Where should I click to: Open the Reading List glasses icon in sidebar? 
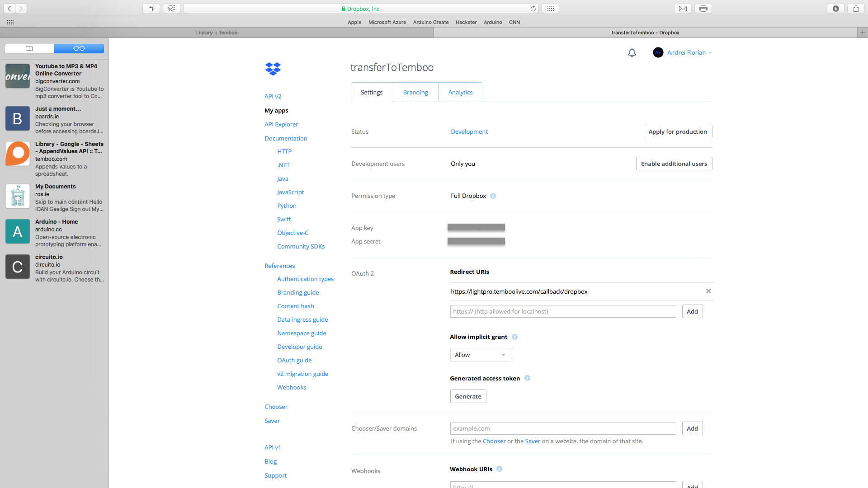[x=79, y=48]
